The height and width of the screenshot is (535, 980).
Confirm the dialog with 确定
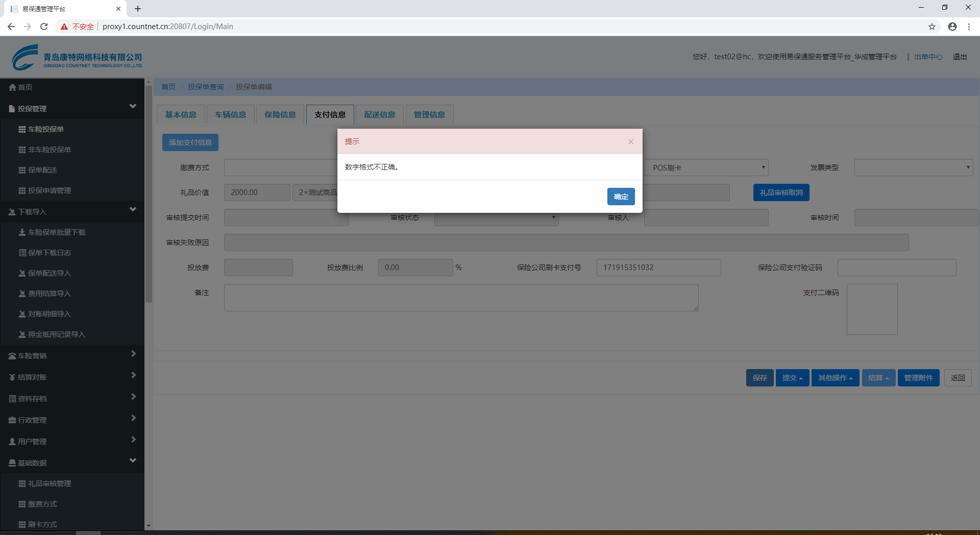click(x=621, y=197)
